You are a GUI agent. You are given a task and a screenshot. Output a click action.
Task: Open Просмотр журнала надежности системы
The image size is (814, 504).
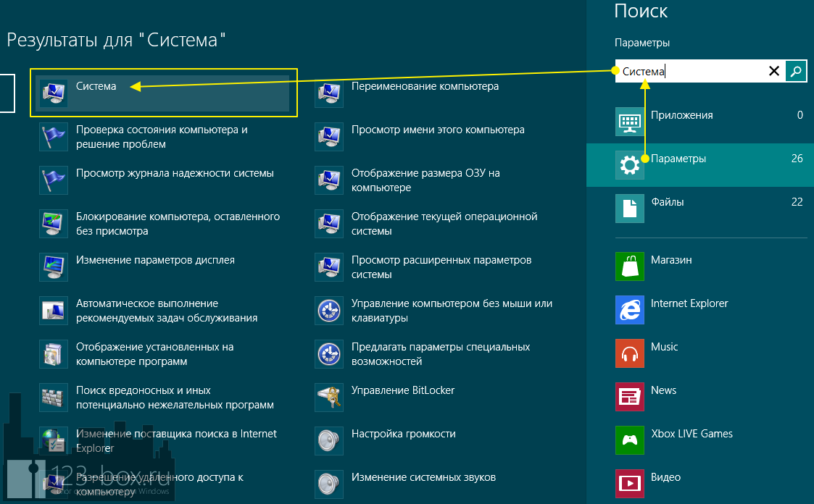click(x=175, y=173)
